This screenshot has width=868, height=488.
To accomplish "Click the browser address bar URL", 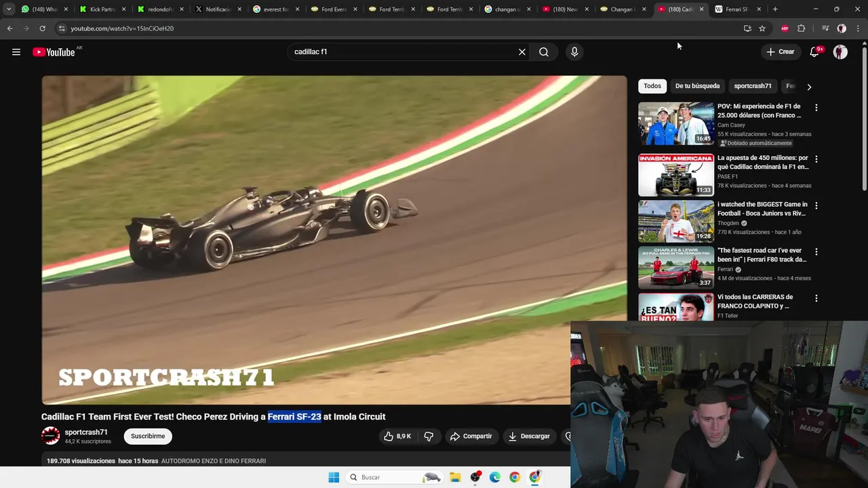I will 122,28.
